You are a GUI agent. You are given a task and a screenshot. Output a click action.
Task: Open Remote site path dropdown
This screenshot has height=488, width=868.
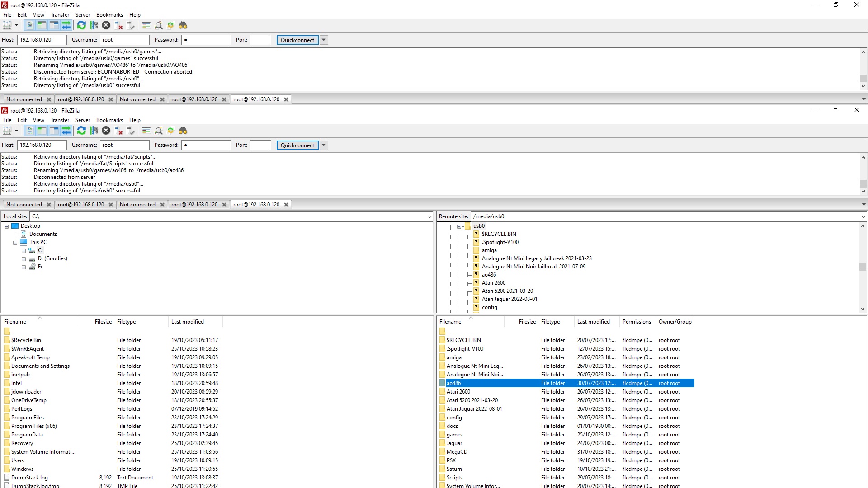coord(863,217)
